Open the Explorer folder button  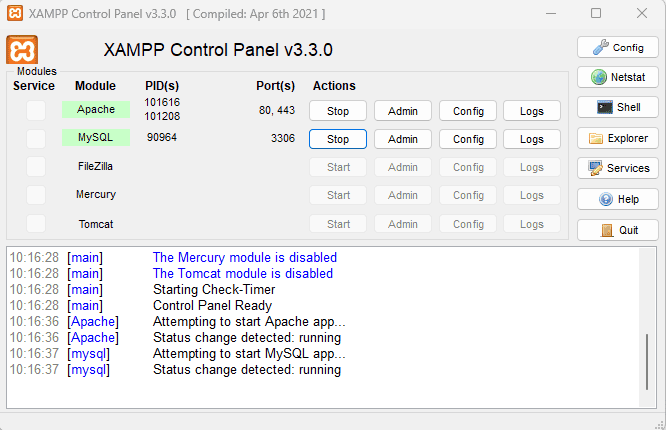618,138
